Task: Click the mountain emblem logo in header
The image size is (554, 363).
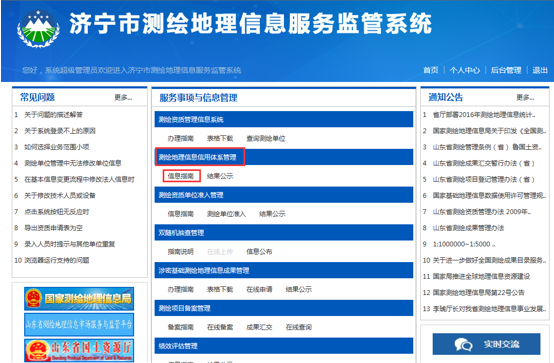Action: (38, 29)
